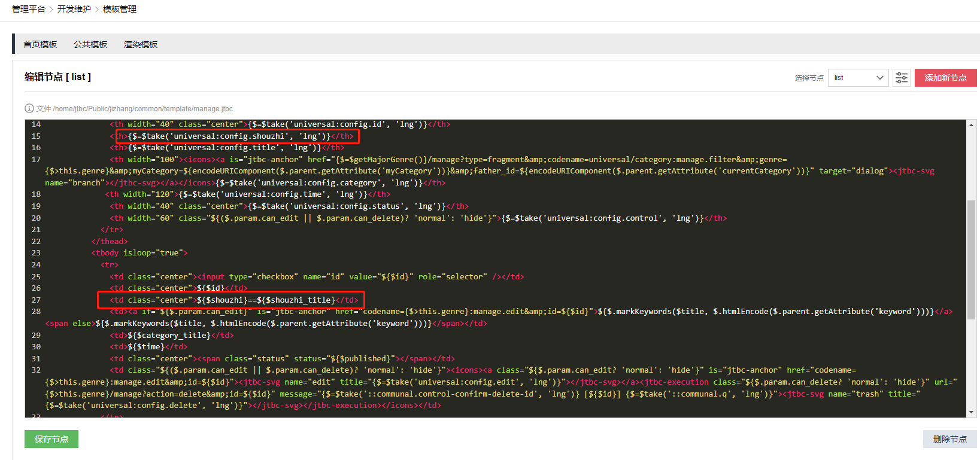
Task: Open the node settings sliders icon
Action: point(901,78)
